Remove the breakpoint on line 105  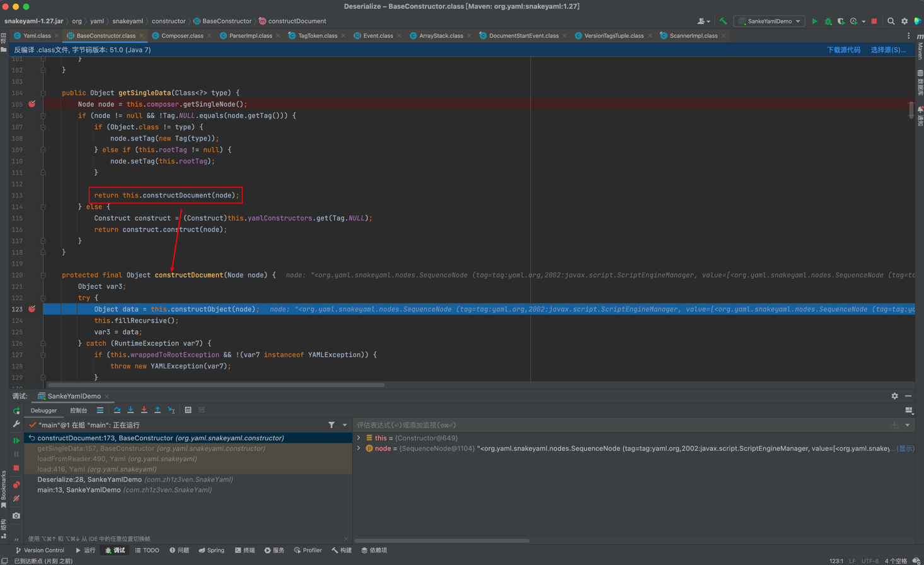tap(32, 104)
